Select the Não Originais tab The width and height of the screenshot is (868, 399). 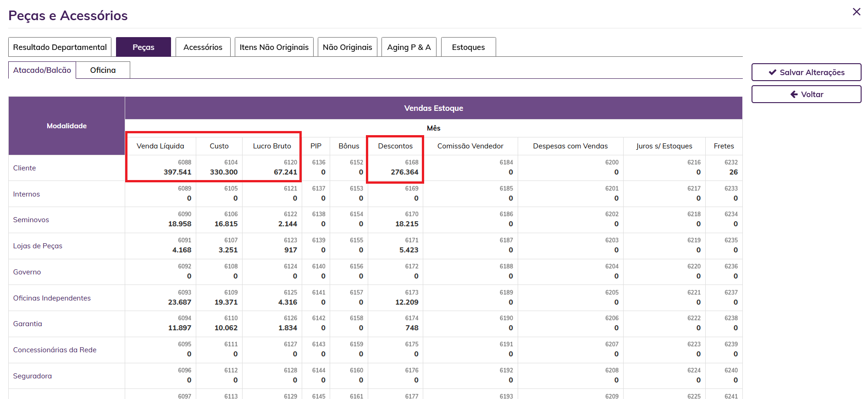pyautogui.click(x=347, y=47)
